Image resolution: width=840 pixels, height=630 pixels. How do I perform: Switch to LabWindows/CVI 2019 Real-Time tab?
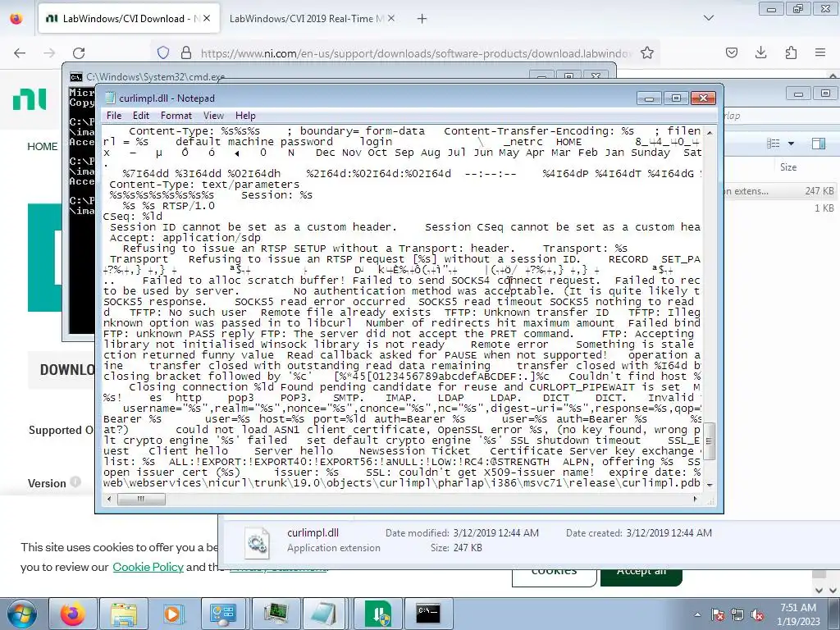306,19
